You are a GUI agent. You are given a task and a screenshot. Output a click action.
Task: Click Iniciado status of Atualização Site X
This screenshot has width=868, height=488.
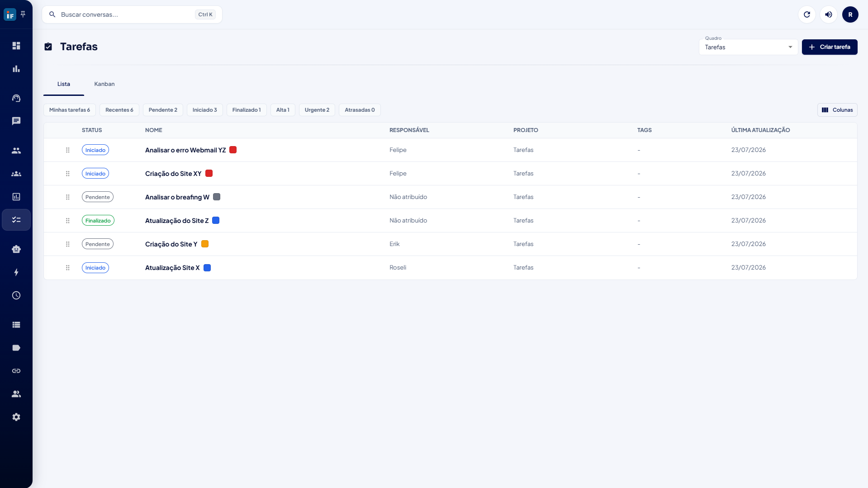(95, 268)
